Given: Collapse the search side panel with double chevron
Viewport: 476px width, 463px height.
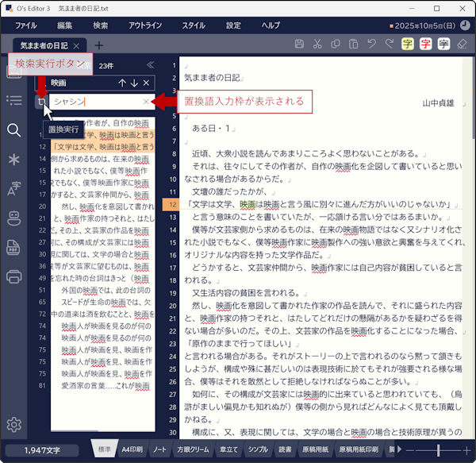Looking at the screenshot, I should (x=151, y=65).
